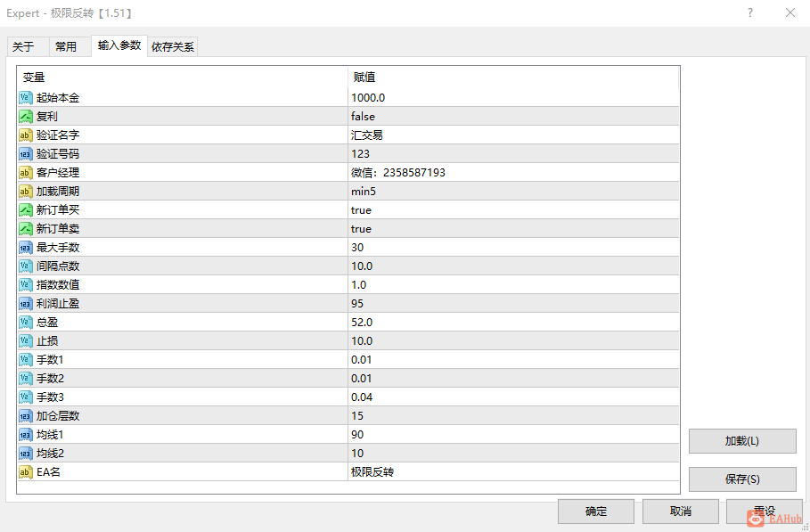The image size is (810, 532).
Task: Change the 新订单卖 true value
Action: [513, 229]
